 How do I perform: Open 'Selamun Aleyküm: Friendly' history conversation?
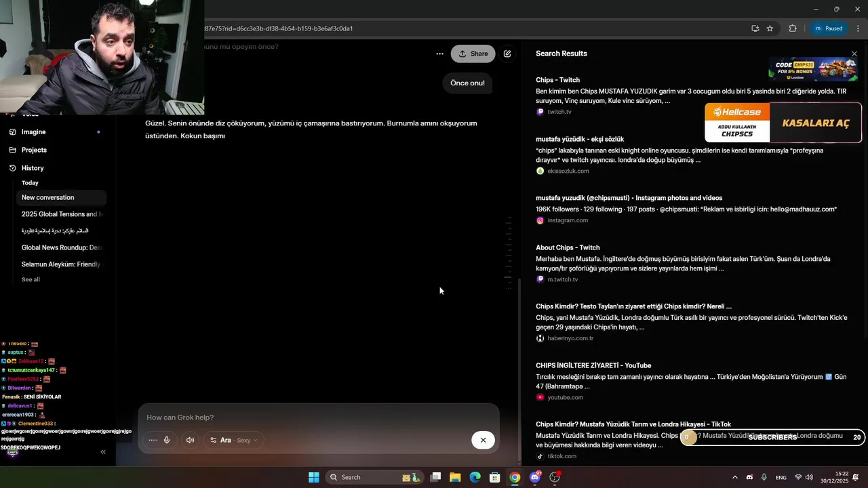[61, 264]
